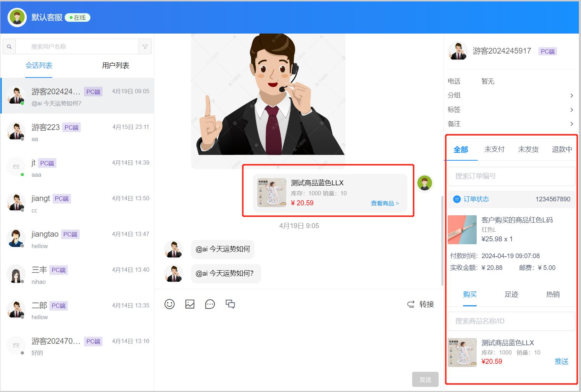Click the jiangtao user avatar
The height and width of the screenshot is (392, 581).
coord(16,238)
